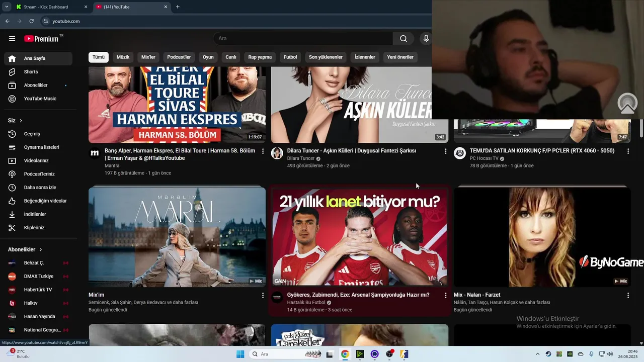644x362 pixels.
Task: Open Ana Sayfa in sidebar
Action: tap(38, 58)
